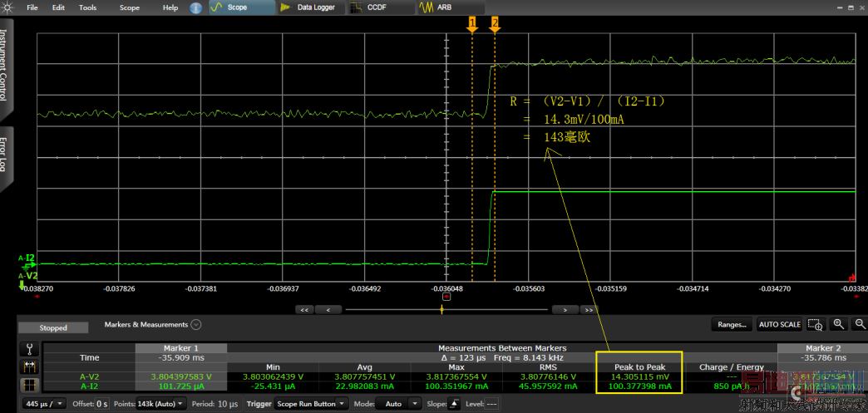This screenshot has width=868, height=413.
Task: Select the A-V2 trace label
Action: [27, 276]
